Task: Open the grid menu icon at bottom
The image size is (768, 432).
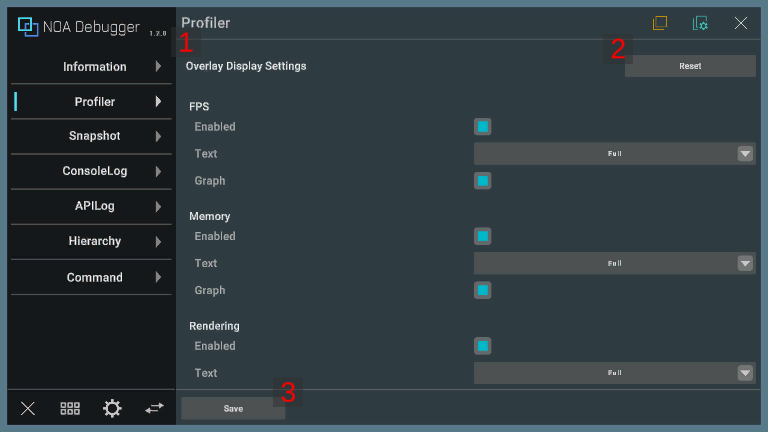Action: click(70, 408)
